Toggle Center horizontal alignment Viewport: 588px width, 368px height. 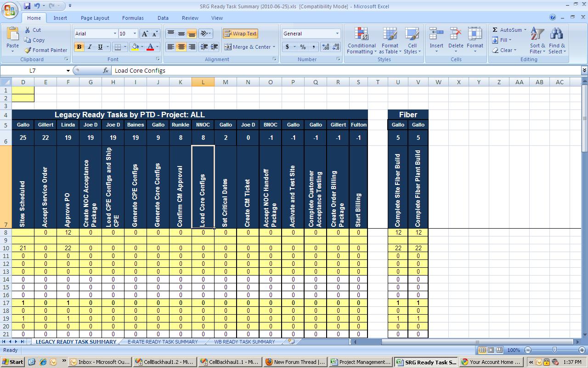coord(181,47)
